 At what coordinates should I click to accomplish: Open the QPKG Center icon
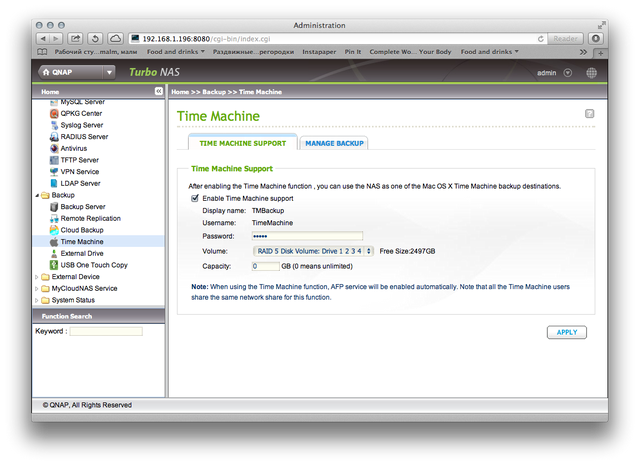(x=54, y=113)
